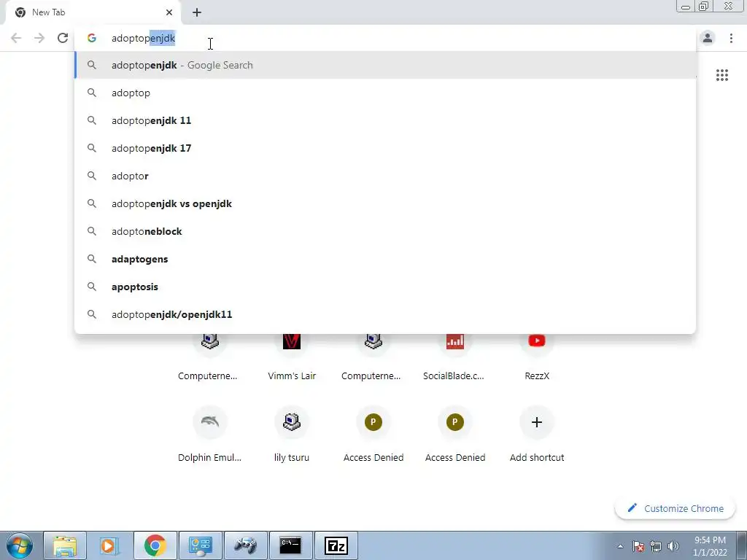Image resolution: width=747 pixels, height=560 pixels.
Task: Click the browser forward arrow
Action: point(39,38)
